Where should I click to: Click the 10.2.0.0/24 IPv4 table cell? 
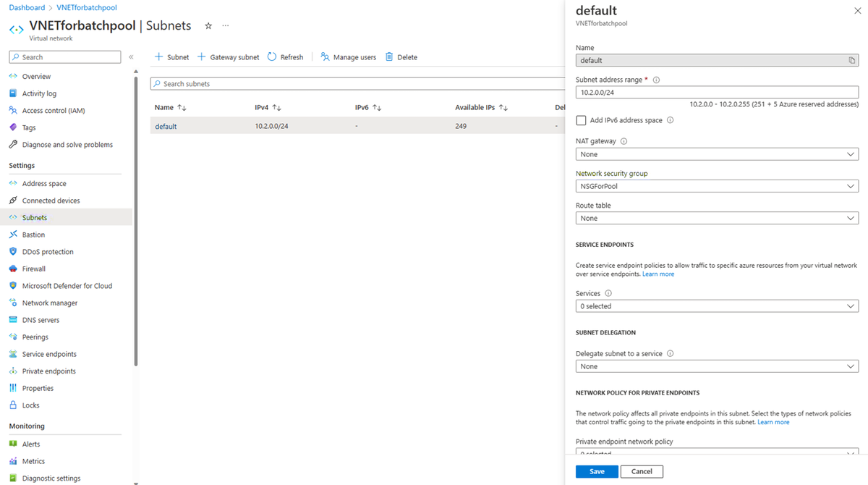[272, 126]
